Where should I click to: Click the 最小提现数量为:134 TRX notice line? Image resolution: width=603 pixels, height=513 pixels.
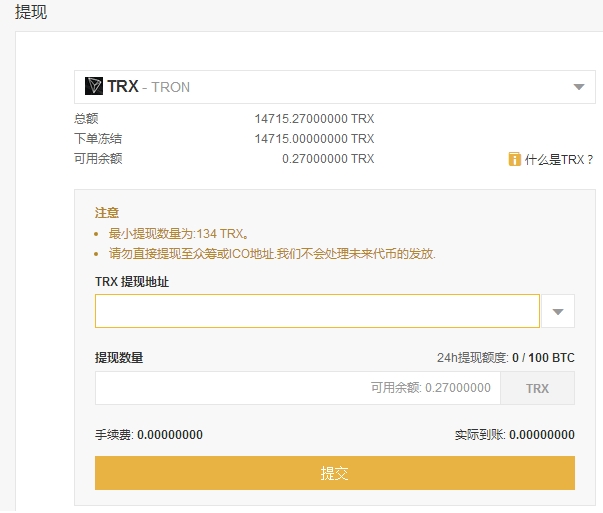pos(179,233)
